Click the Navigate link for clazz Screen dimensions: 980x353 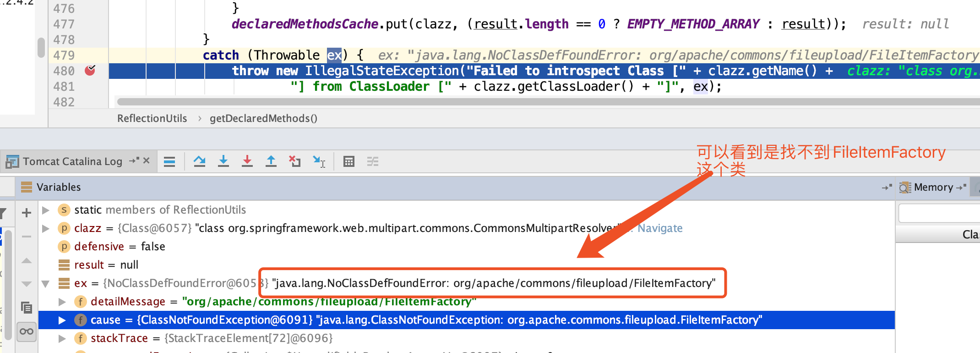[660, 228]
